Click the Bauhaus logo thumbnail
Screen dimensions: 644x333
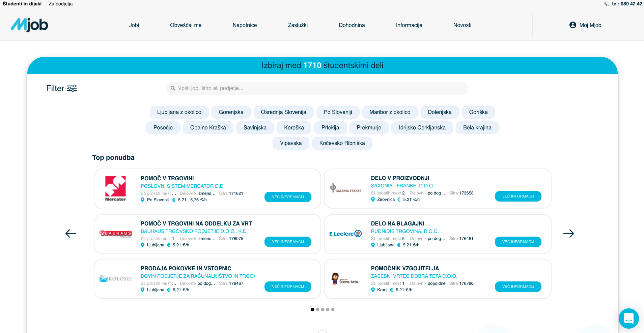pyautogui.click(x=115, y=233)
